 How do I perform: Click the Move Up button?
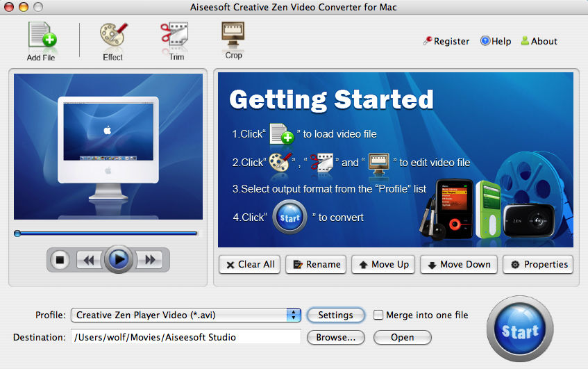click(x=383, y=265)
